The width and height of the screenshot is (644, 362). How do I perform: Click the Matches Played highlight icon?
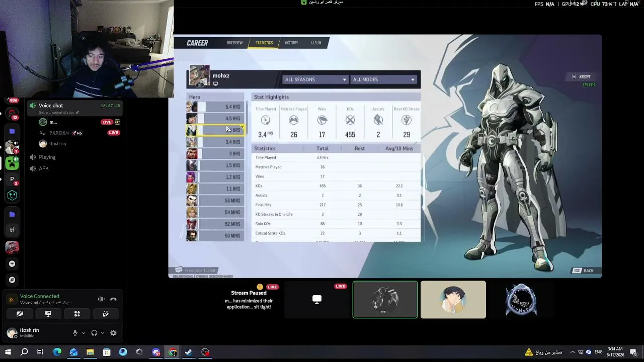(294, 120)
